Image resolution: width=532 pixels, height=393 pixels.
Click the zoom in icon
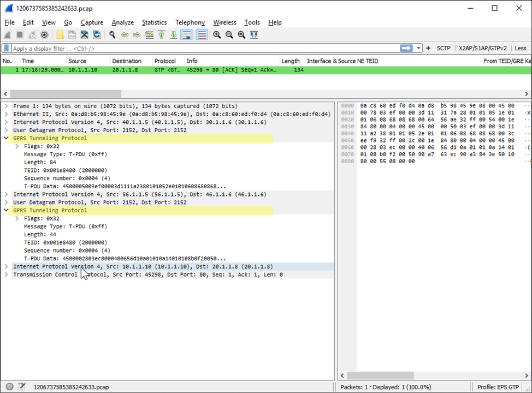pos(217,35)
